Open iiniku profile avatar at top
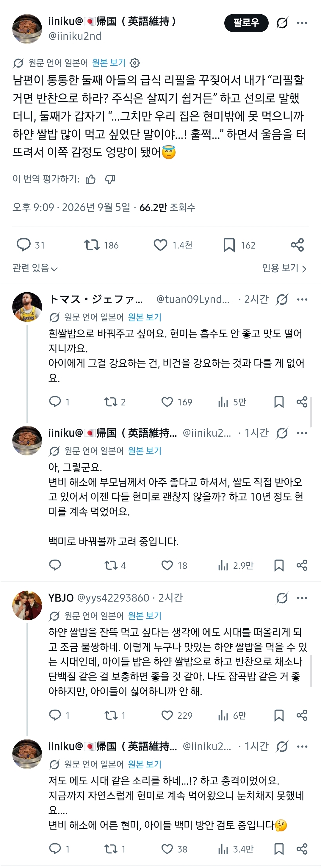Viewport: 321px width, 868px height. [x=27, y=29]
